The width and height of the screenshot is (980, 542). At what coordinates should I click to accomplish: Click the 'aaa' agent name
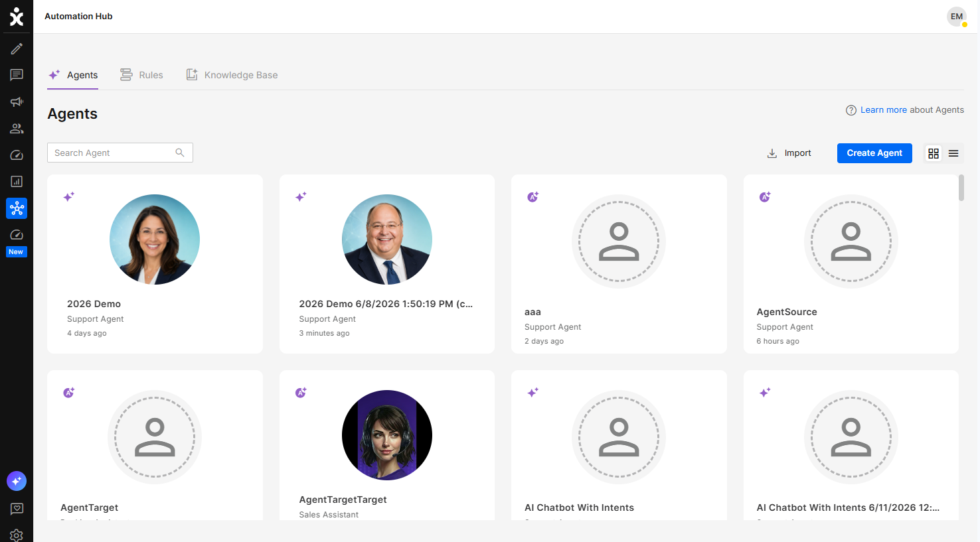(x=532, y=312)
